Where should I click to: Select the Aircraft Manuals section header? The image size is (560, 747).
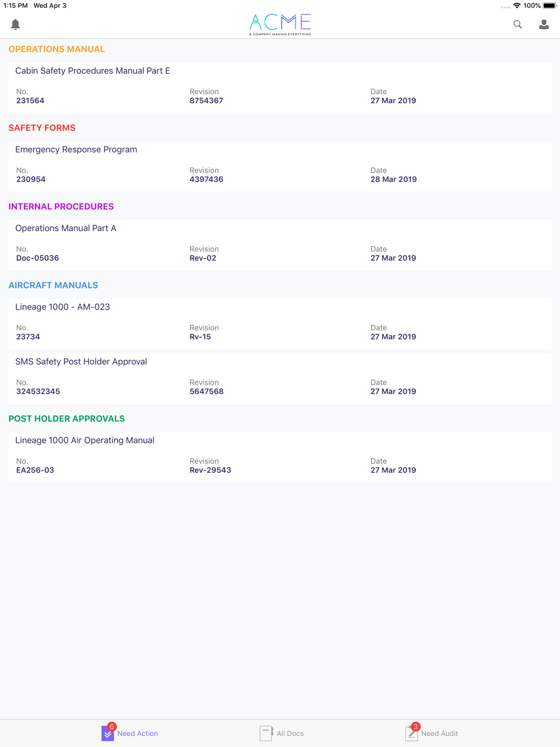click(x=53, y=286)
